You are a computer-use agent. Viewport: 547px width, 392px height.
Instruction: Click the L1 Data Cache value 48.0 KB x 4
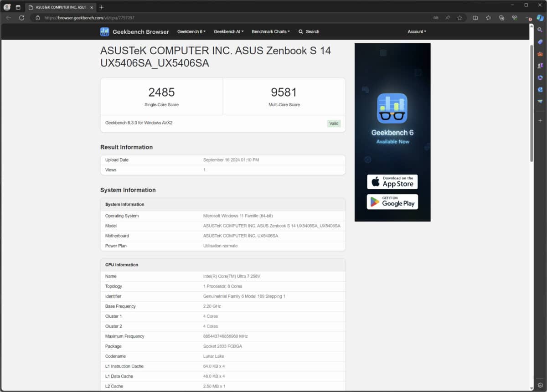click(x=214, y=377)
